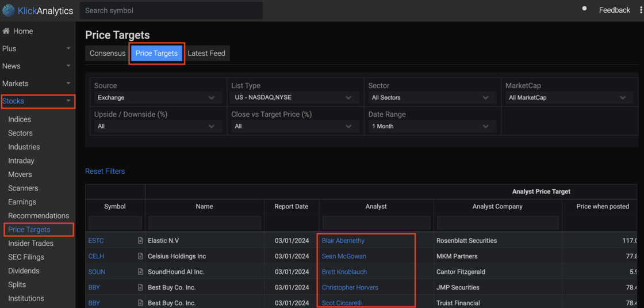Open Recommendations in the sidebar
Screen dimensions: 644x308
(x=39, y=216)
